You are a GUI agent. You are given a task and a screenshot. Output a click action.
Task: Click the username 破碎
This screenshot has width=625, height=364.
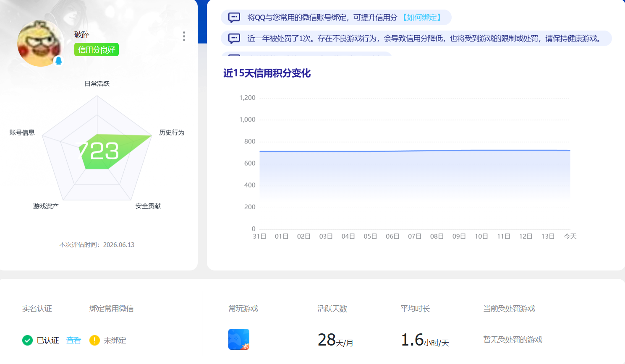click(x=82, y=34)
